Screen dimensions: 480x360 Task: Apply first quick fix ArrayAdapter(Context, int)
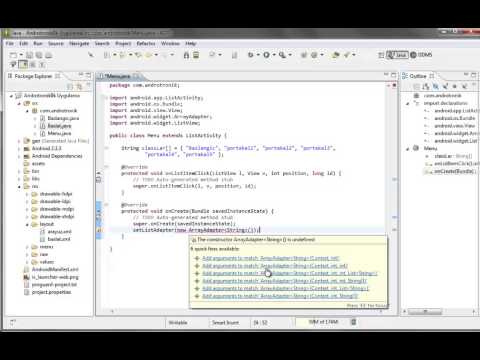pos(271,258)
